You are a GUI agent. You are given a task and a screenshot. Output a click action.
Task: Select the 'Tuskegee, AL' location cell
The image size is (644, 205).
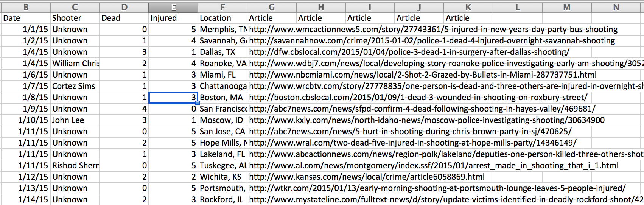pyautogui.click(x=222, y=166)
